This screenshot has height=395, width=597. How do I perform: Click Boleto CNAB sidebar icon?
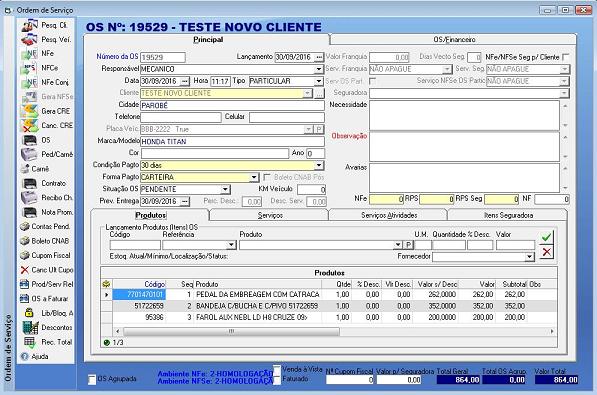(25, 241)
